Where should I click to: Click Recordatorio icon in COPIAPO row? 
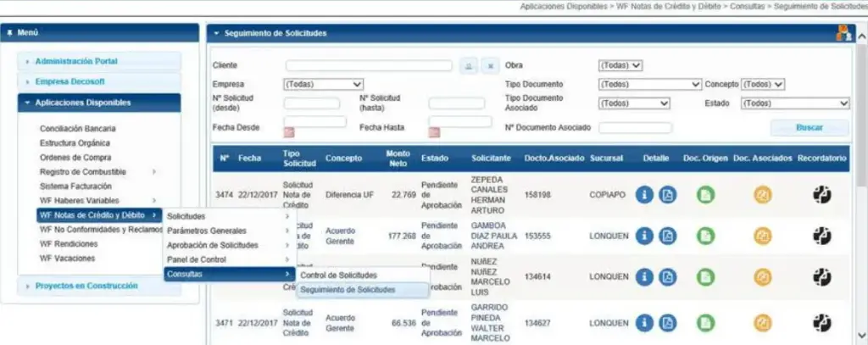[822, 195]
